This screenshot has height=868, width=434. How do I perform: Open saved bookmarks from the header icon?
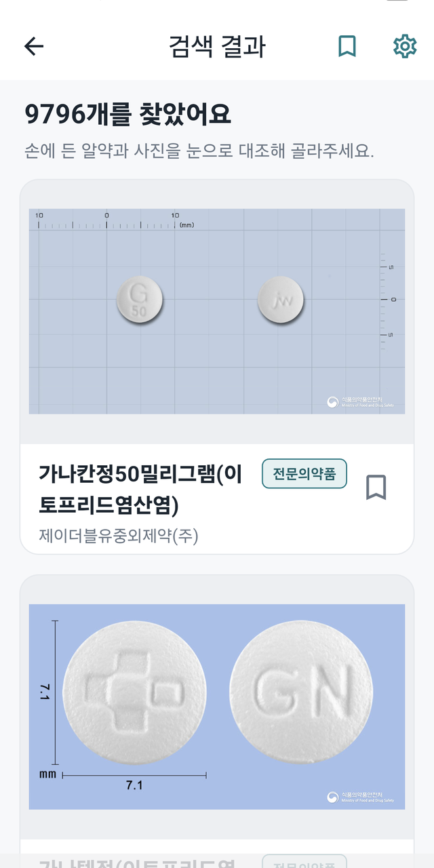[x=347, y=46]
